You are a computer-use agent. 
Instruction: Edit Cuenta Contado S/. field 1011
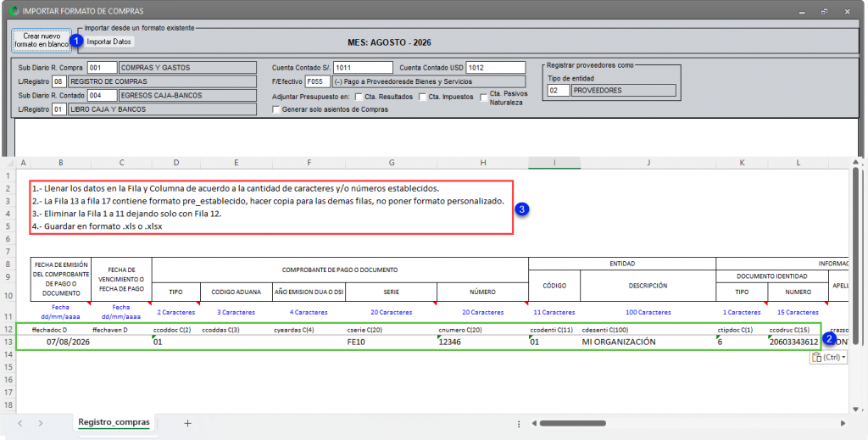pos(363,68)
